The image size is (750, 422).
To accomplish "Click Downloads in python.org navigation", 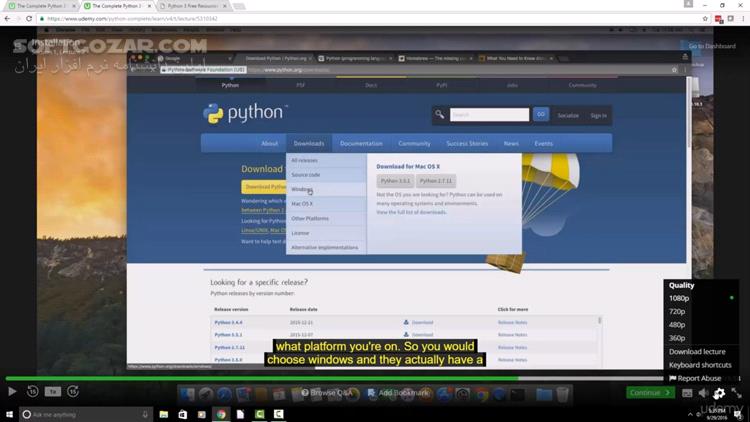I will point(309,144).
